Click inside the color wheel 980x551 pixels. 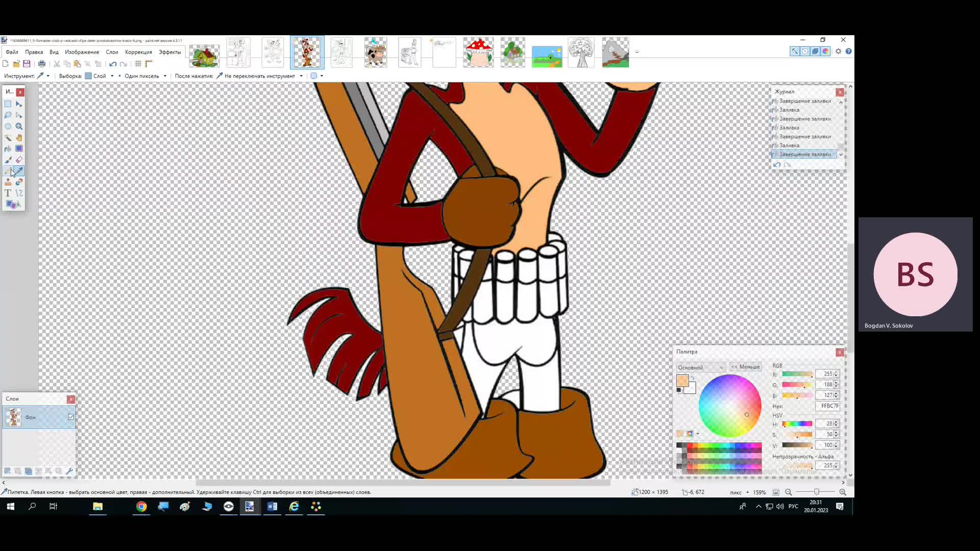pos(730,406)
